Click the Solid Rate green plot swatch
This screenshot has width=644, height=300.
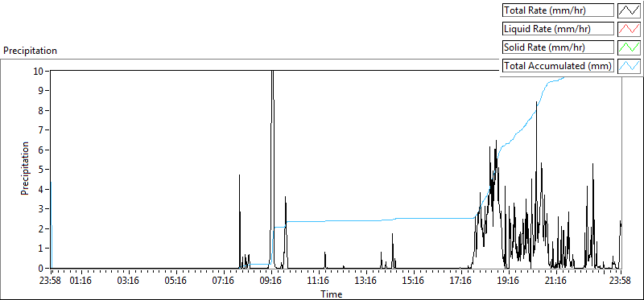[x=629, y=47]
